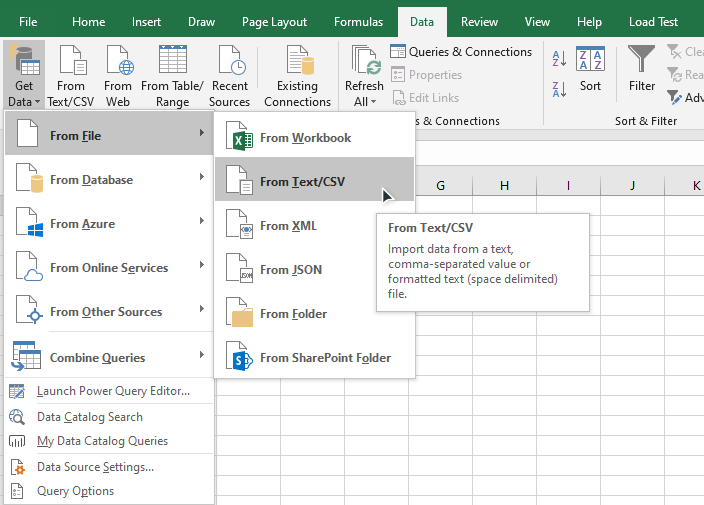The width and height of the screenshot is (704, 505).
Task: Open Queries & Connections pane
Action: 461,52
